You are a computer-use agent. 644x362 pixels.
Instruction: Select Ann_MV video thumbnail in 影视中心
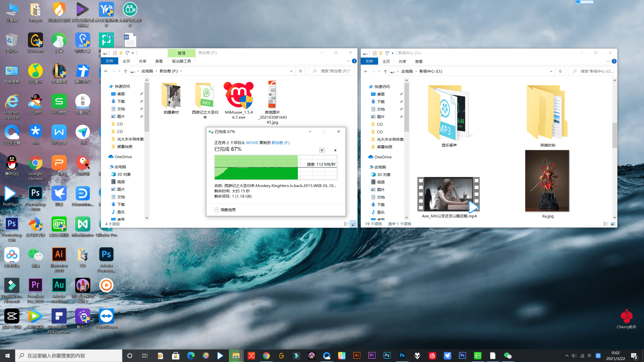pyautogui.click(x=448, y=194)
